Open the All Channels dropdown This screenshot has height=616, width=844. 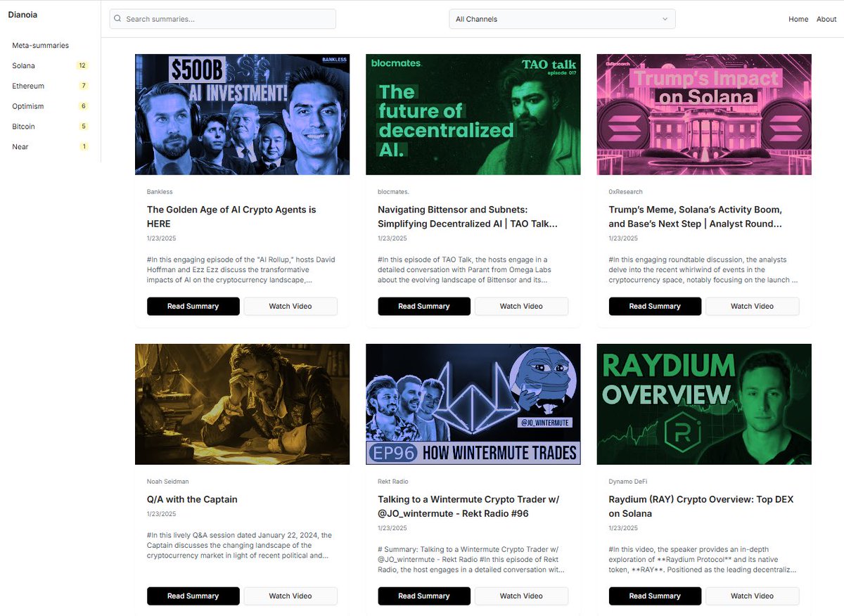pyautogui.click(x=562, y=19)
